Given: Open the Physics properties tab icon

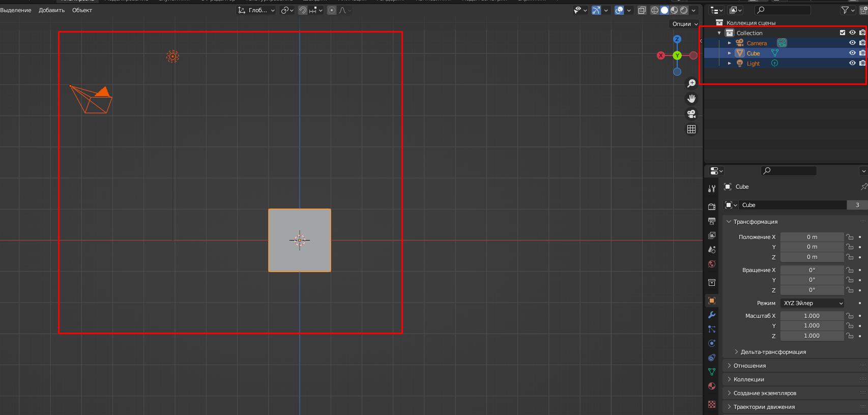Looking at the screenshot, I should pyautogui.click(x=712, y=343).
